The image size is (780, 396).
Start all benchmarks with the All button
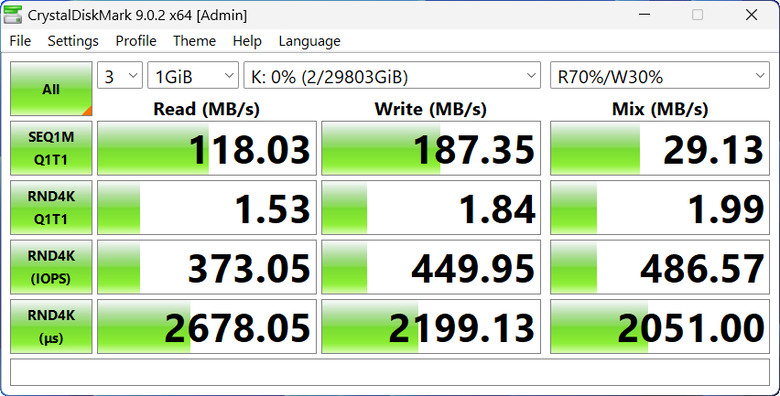click(x=51, y=89)
